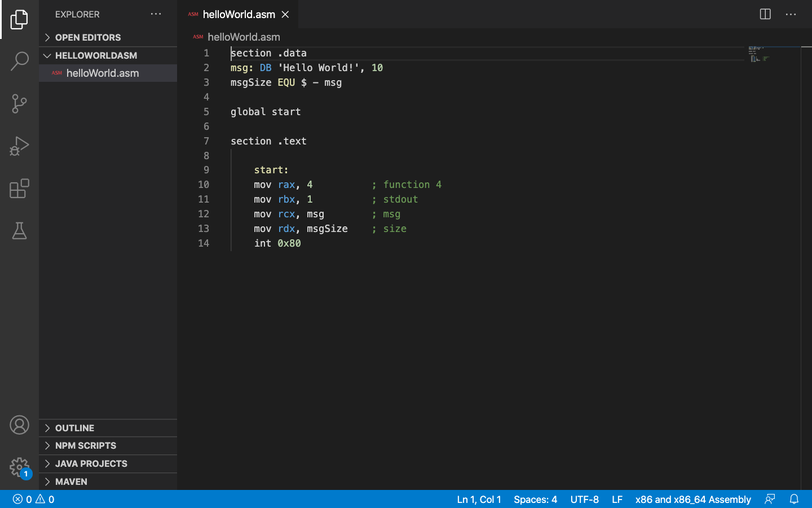Click UTF-8 encoding in status bar

pos(584,499)
